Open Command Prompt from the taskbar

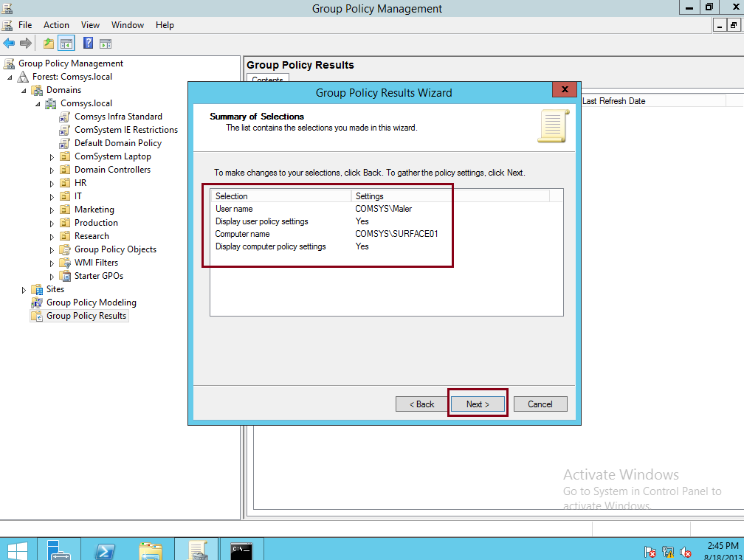(x=241, y=550)
